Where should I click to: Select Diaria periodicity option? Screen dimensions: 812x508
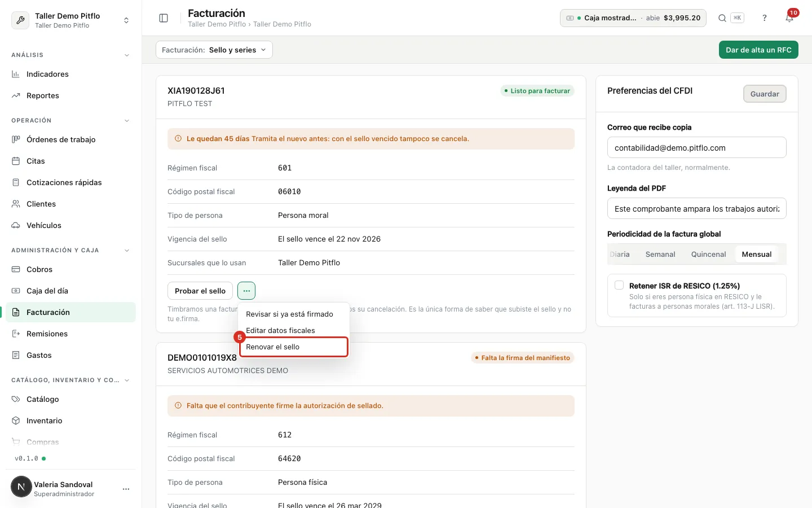tap(620, 255)
